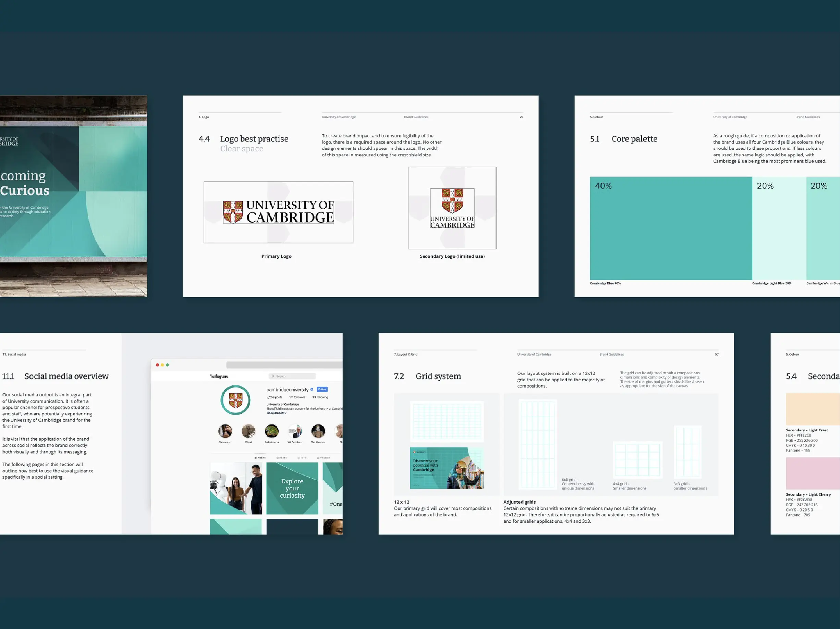Click the Cambridge crest profile picture
The image size is (840, 629).
coord(235,400)
